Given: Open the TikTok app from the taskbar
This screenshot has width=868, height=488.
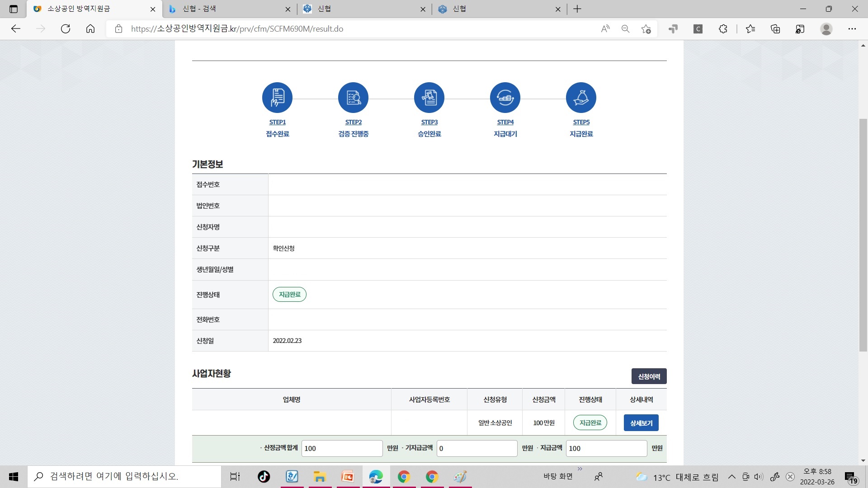Looking at the screenshot, I should (264, 476).
